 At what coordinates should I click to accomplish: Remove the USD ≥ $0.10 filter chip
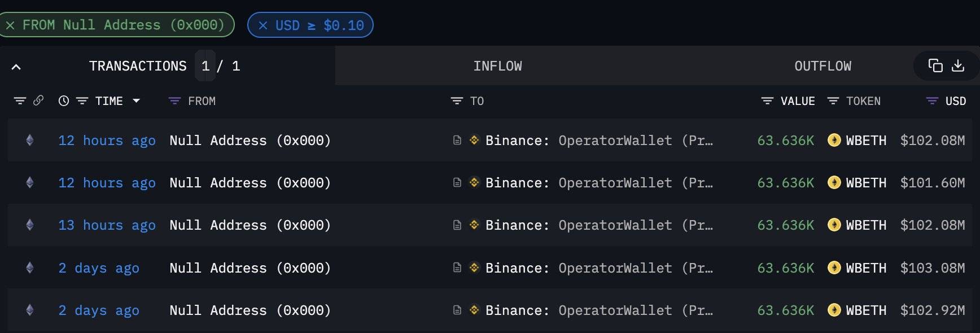[262, 25]
